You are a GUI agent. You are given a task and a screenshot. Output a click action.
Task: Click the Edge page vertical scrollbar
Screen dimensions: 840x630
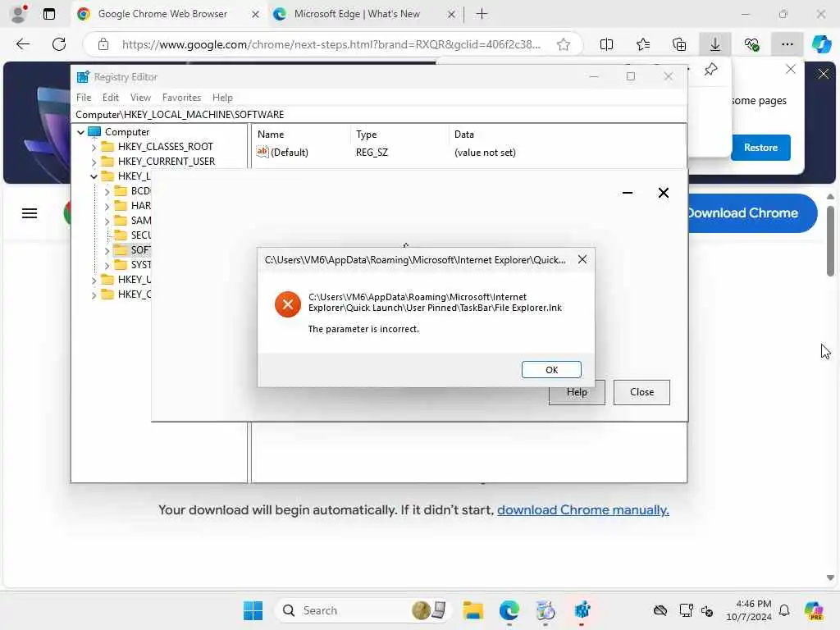830,241
